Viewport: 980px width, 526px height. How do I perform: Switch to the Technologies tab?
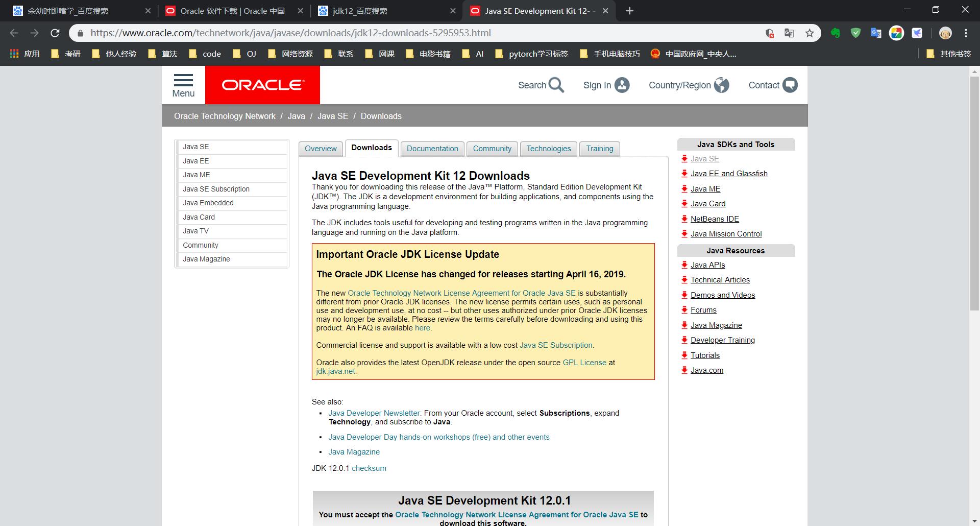549,149
